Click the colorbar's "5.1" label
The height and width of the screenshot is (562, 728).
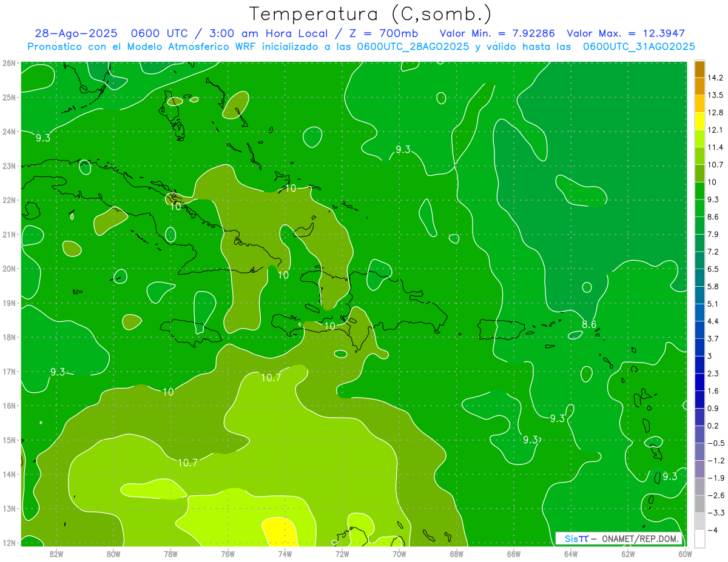[x=713, y=304]
